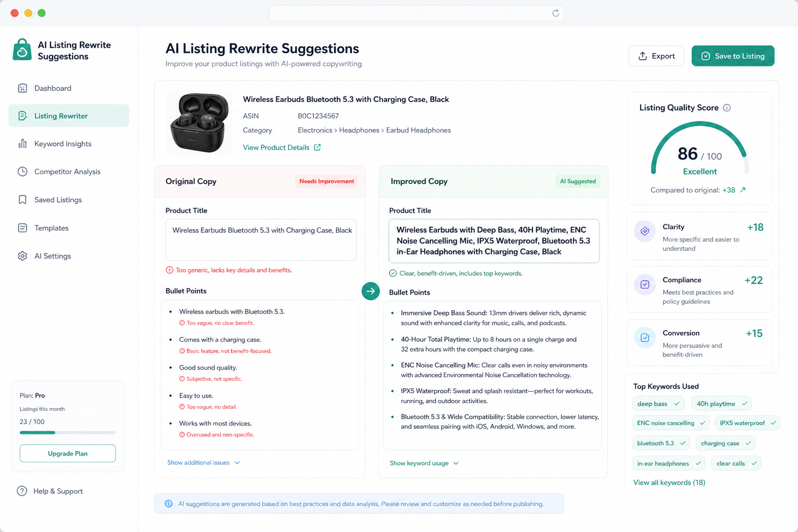Click the Clarity score icon
798x532 pixels.
click(645, 231)
